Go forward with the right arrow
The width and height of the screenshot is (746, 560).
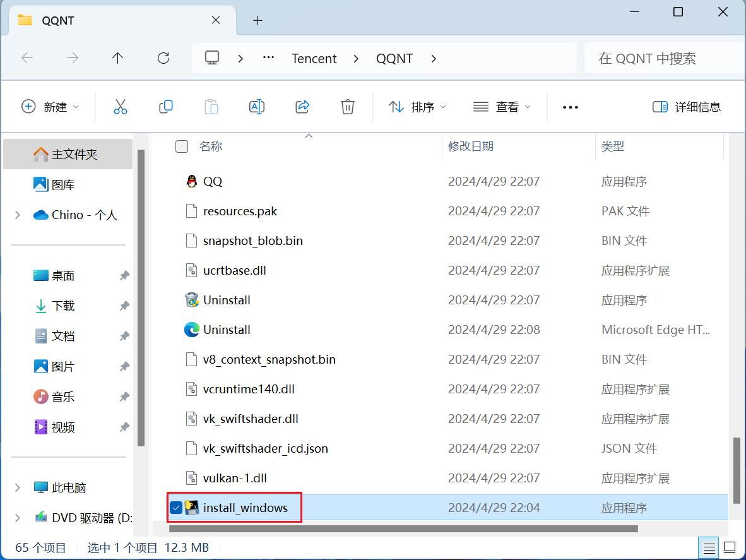pos(73,58)
